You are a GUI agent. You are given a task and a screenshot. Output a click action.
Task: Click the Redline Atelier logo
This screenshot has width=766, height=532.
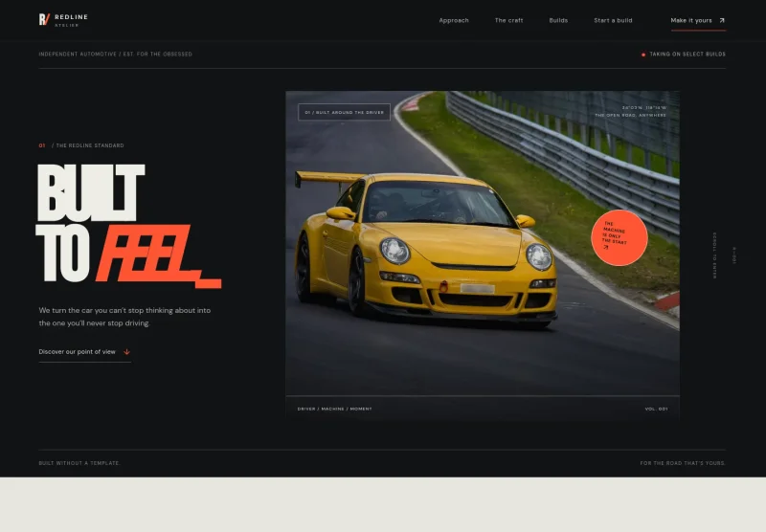(x=63, y=20)
